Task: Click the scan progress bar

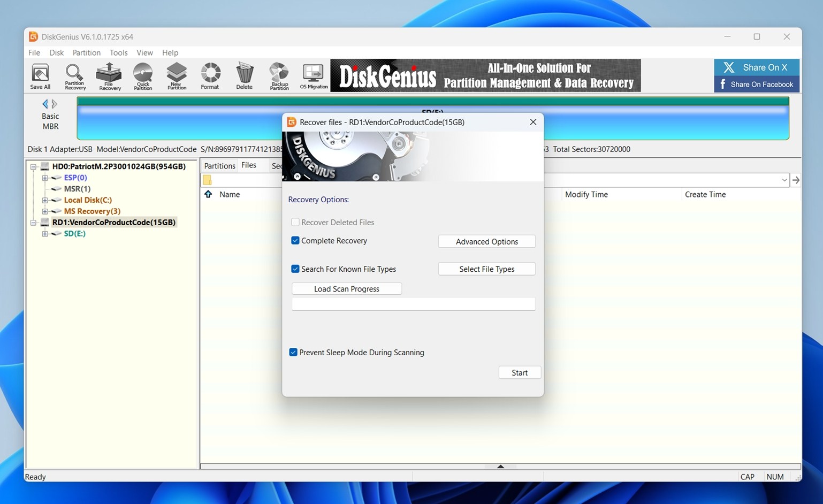Action: pos(413,303)
